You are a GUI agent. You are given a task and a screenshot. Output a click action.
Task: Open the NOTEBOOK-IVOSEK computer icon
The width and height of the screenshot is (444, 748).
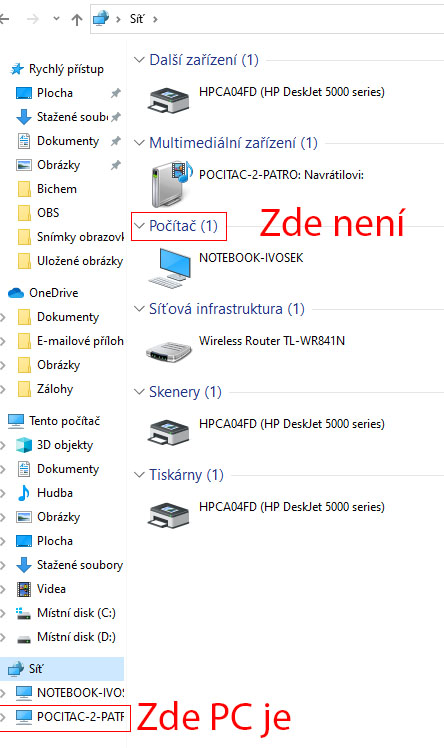(169, 267)
